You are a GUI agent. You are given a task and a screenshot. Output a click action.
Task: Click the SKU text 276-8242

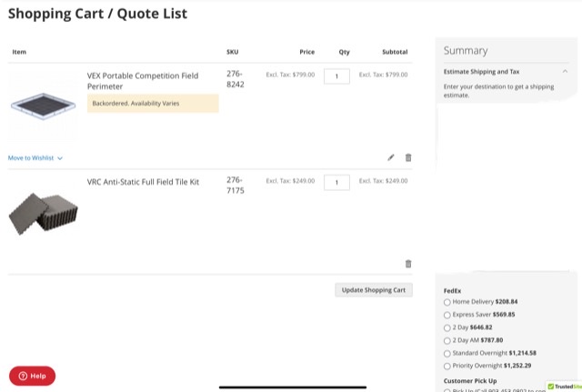coord(236,79)
